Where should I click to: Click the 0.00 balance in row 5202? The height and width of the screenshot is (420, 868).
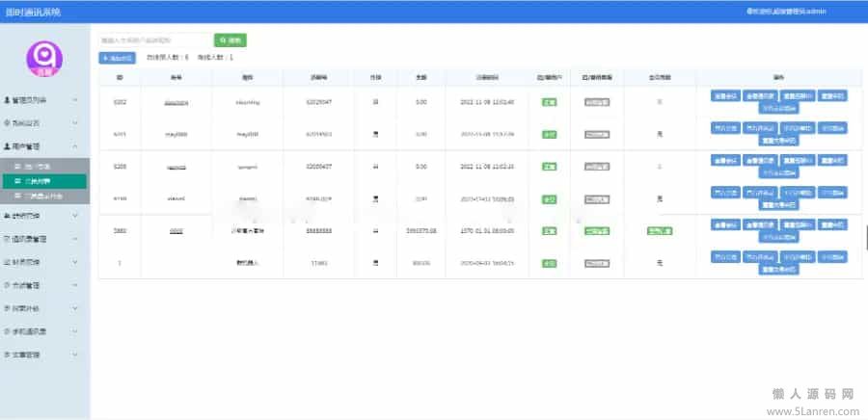coord(421,102)
